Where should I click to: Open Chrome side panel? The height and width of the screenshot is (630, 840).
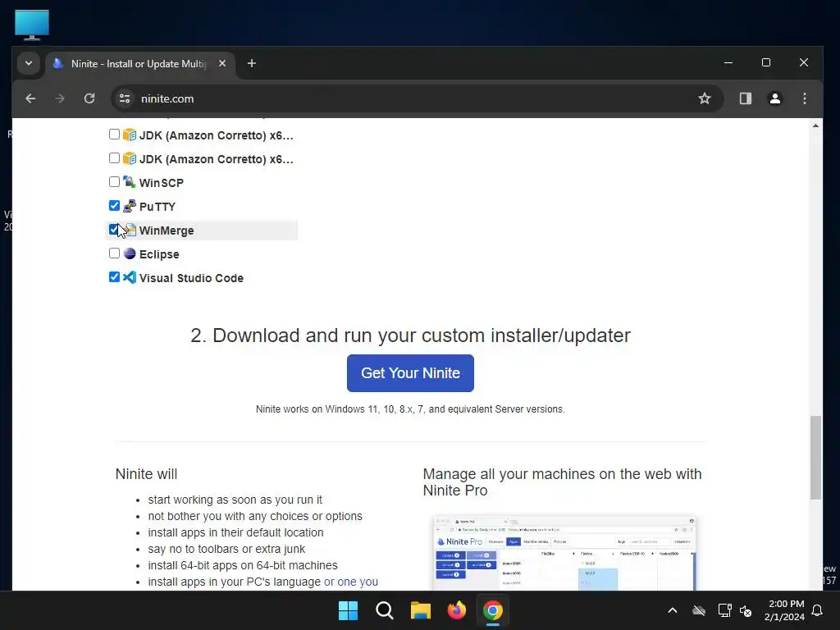point(745,98)
